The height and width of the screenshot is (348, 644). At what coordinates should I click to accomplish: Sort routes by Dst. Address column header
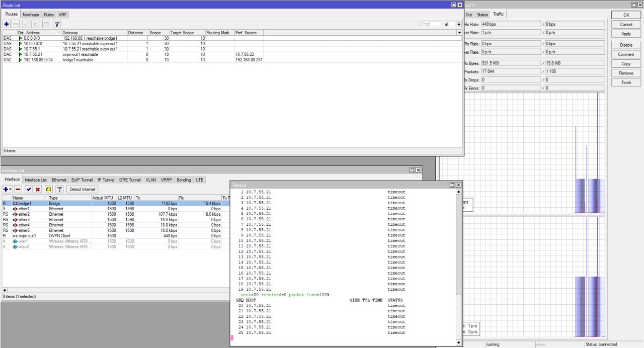39,33
